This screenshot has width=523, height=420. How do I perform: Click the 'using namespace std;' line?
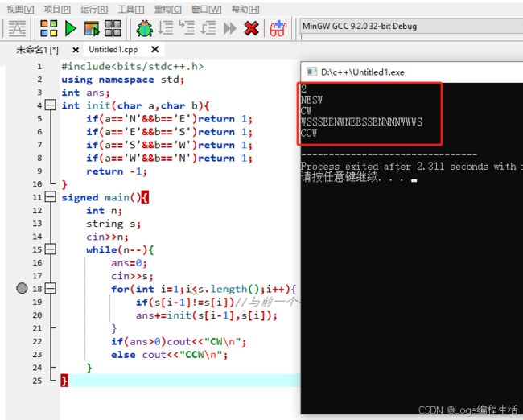(122, 80)
